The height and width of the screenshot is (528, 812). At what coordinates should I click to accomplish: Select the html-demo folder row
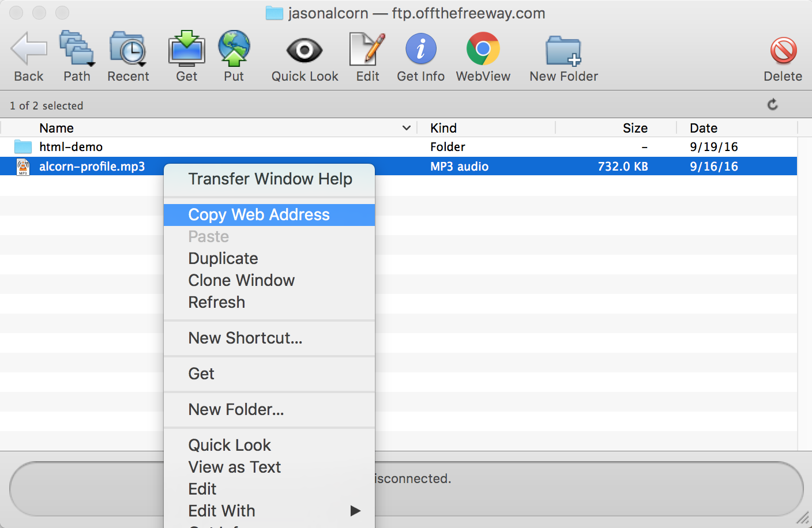(x=399, y=146)
